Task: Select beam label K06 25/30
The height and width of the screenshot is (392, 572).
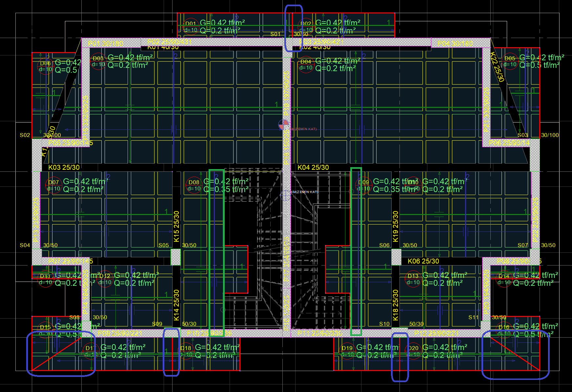Action: 423,261
